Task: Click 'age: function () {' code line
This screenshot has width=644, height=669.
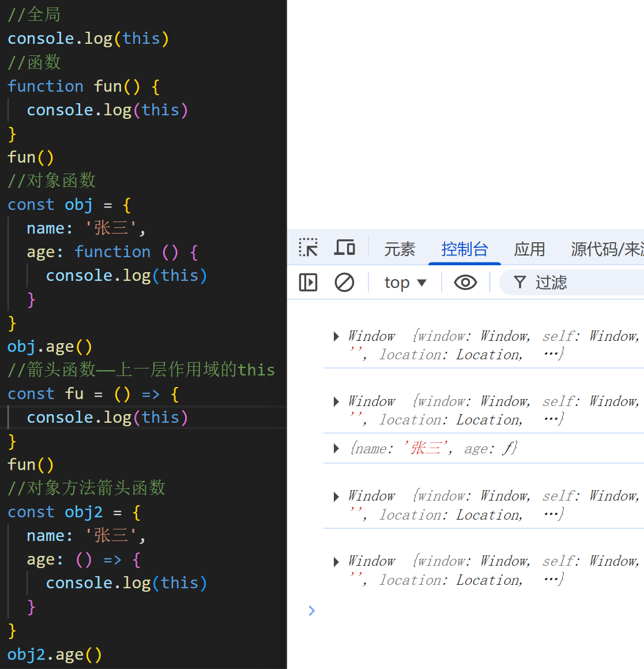Action: point(112,252)
